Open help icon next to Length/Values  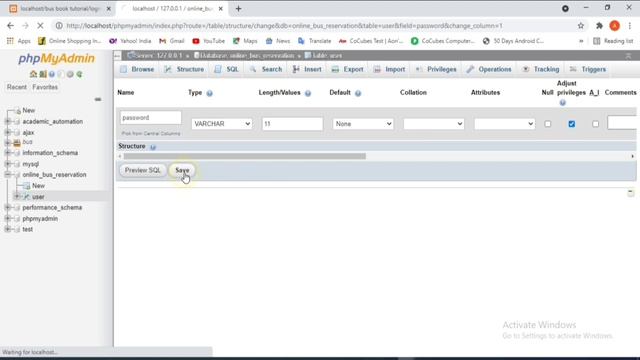[308, 93]
